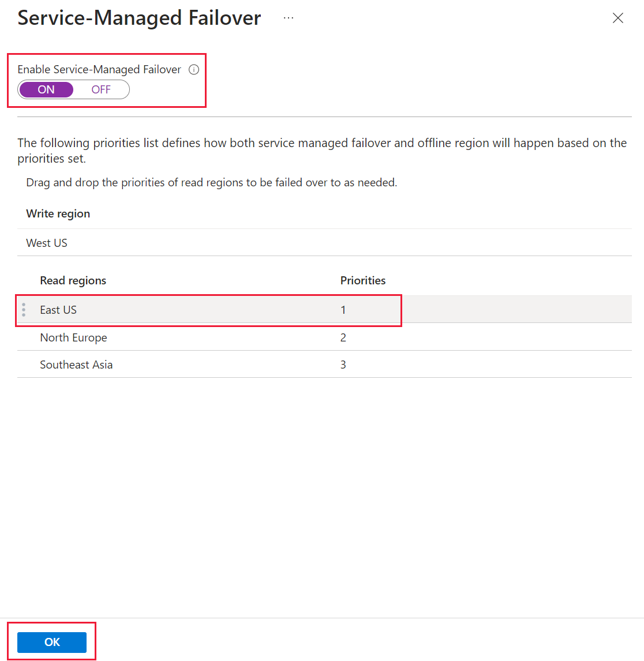Click priority value 2 for North Europe
Screen dimensions: 644x661
[x=343, y=337]
